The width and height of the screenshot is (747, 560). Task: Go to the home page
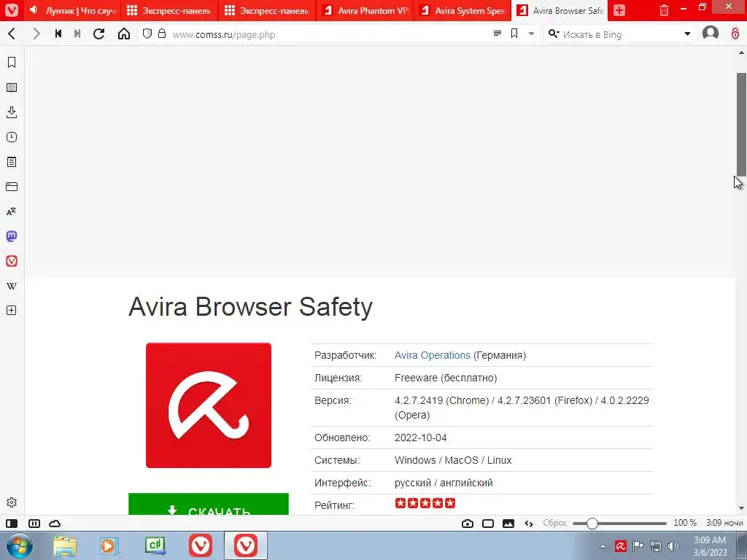click(124, 34)
